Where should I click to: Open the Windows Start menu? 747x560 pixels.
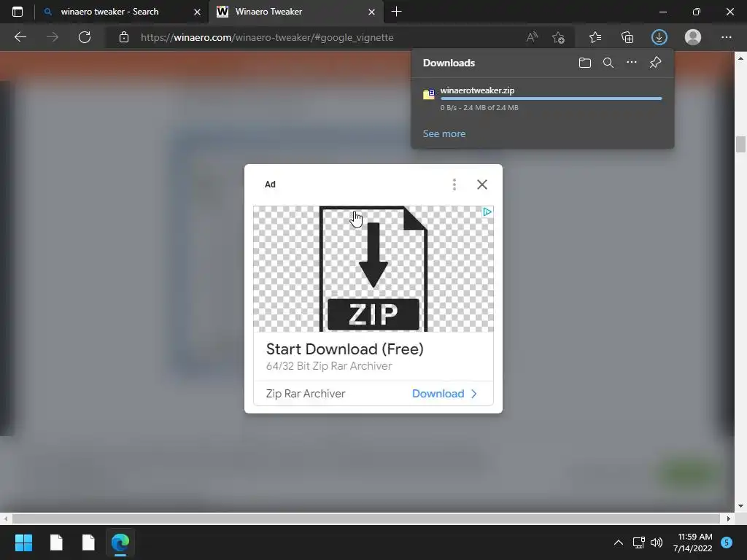coord(23,542)
